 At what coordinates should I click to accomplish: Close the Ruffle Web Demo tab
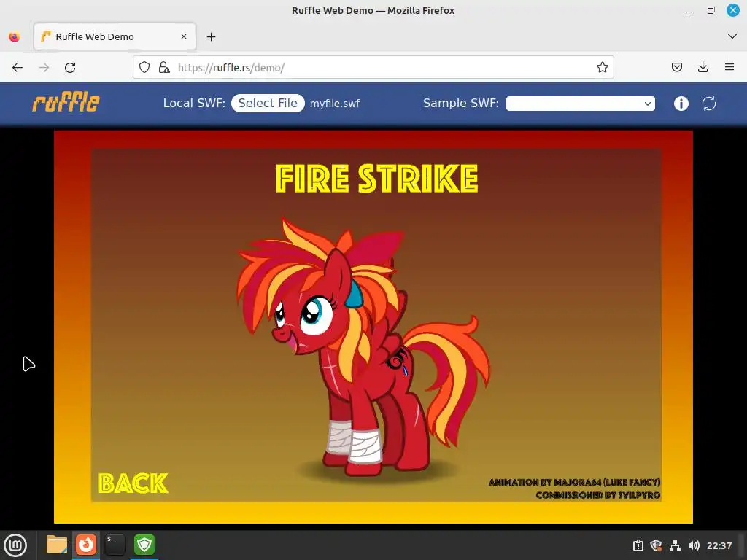pyautogui.click(x=183, y=36)
